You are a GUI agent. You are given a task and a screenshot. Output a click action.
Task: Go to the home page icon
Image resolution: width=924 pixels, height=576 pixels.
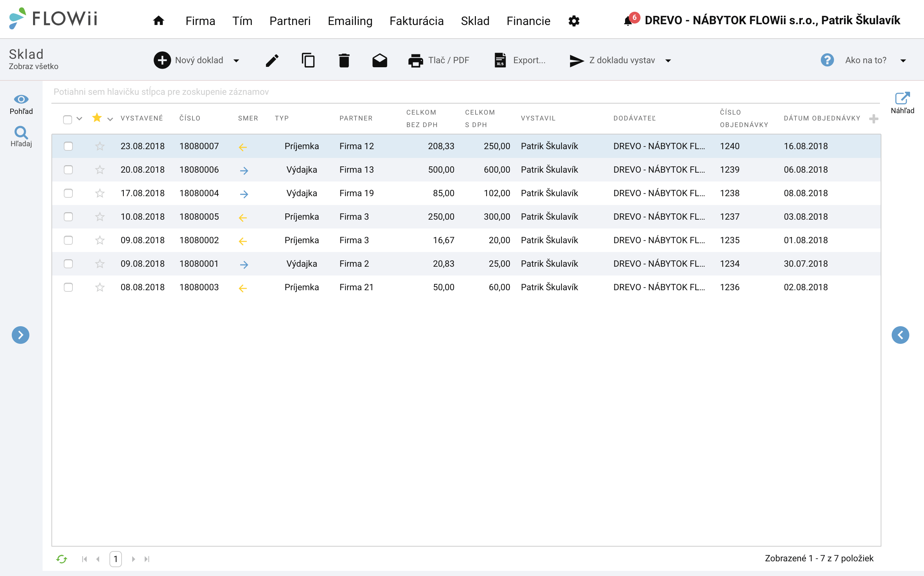(x=158, y=21)
